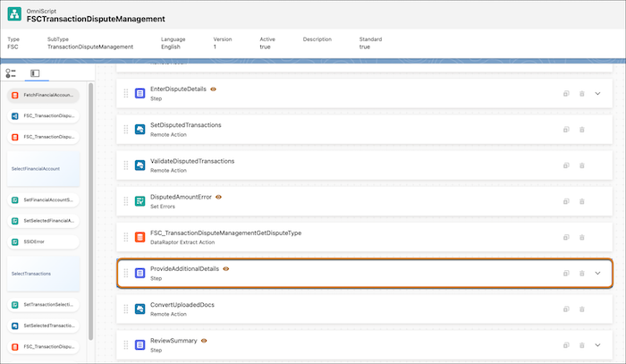The width and height of the screenshot is (626, 364).
Task: Select SetFinancialAccountS... element in sidebar
Action: click(x=43, y=200)
